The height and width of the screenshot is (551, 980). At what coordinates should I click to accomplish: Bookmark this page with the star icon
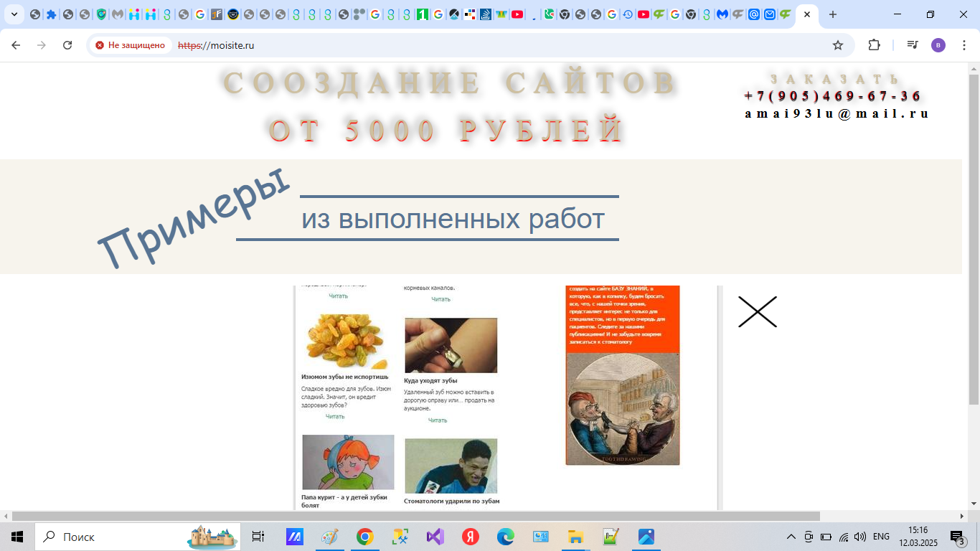point(838,44)
